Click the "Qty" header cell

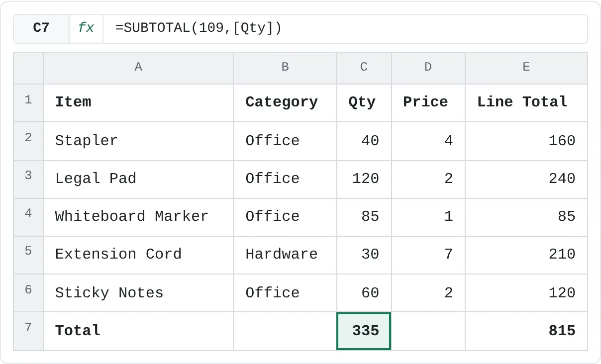pos(364,103)
